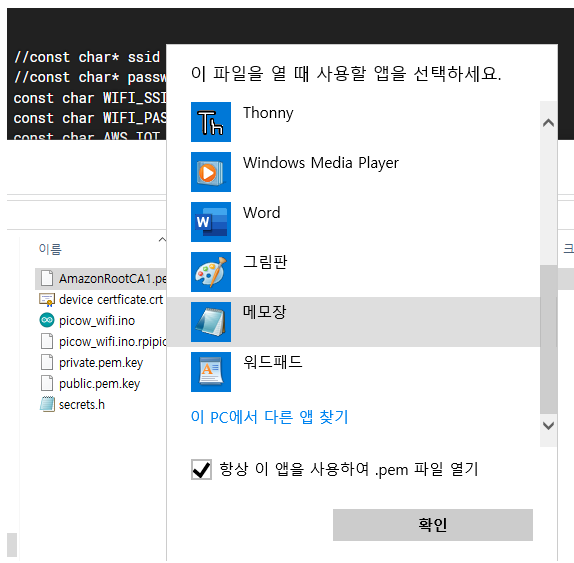Image resolution: width=574 pixels, height=563 pixels.
Task: Select the device certficate.crt file name
Action: pos(111,300)
